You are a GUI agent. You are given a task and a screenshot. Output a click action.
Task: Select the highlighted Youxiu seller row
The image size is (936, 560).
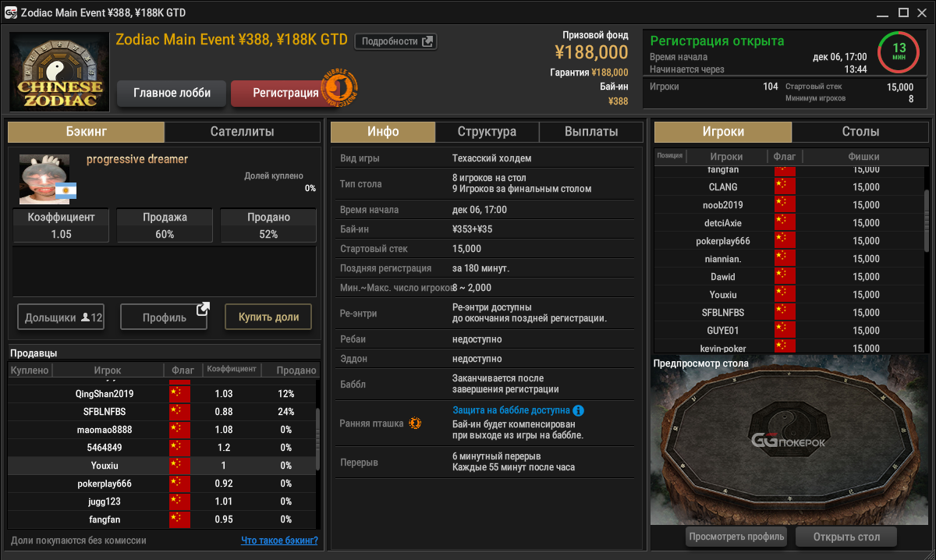coord(162,466)
